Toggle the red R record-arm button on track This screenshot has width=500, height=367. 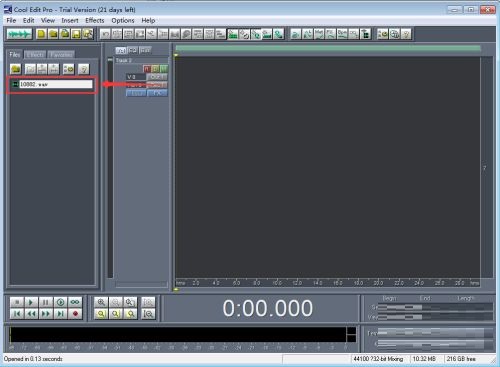click(x=147, y=69)
